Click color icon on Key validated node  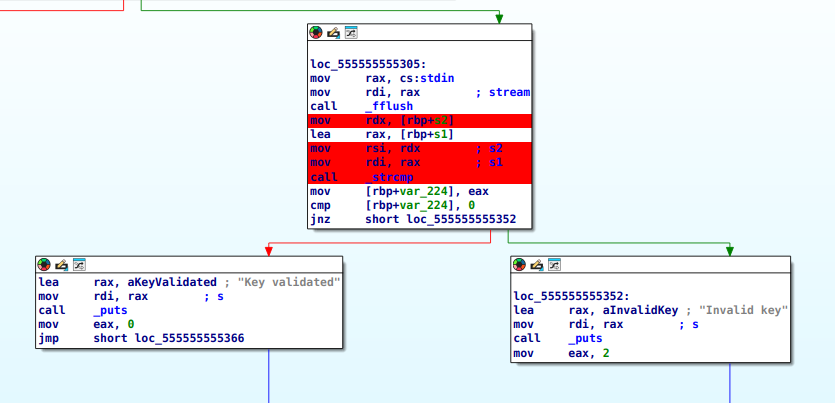[44, 265]
